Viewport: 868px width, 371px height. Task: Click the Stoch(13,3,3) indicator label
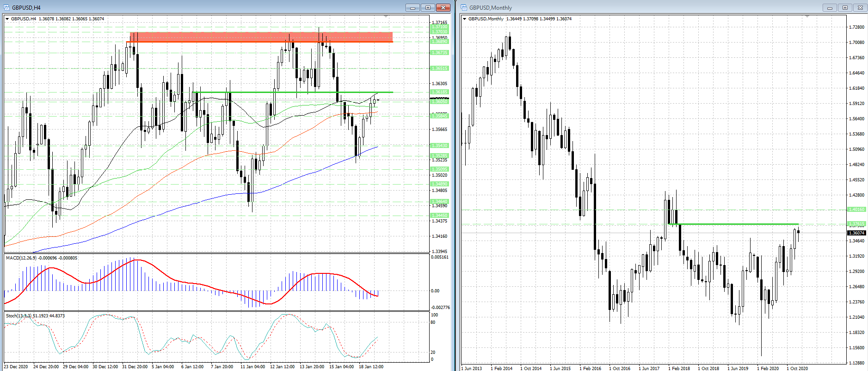[18, 315]
